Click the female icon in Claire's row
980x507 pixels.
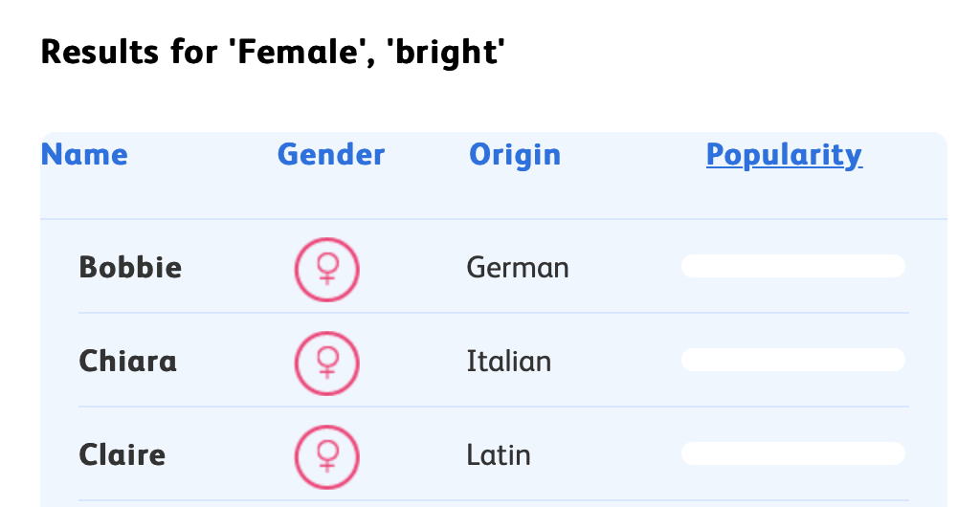click(x=326, y=455)
